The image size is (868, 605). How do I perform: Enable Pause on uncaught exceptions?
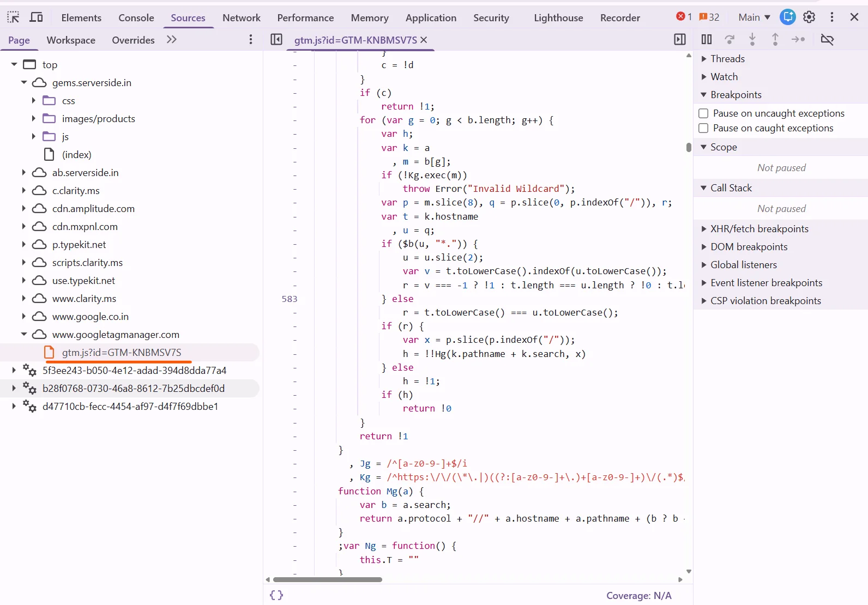703,113
